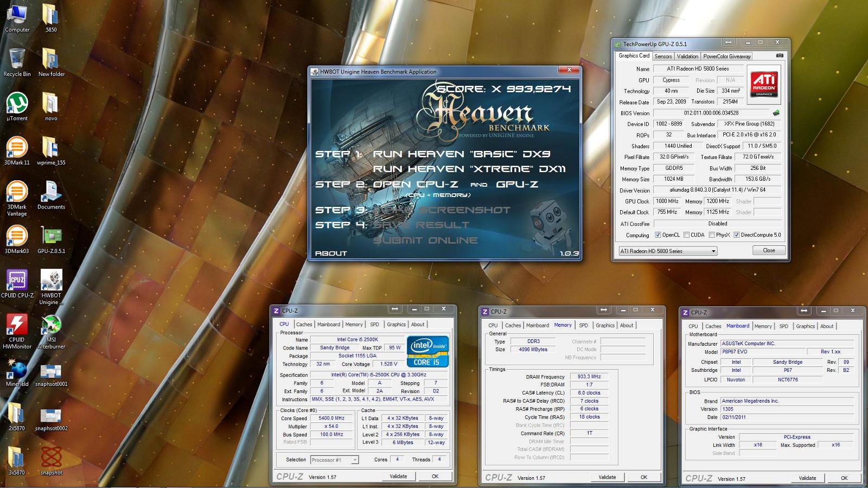The image size is (868, 488).
Task: Click RUN HEAVEN "BASIC" DX9 in HWBOT
Action: [x=461, y=154]
